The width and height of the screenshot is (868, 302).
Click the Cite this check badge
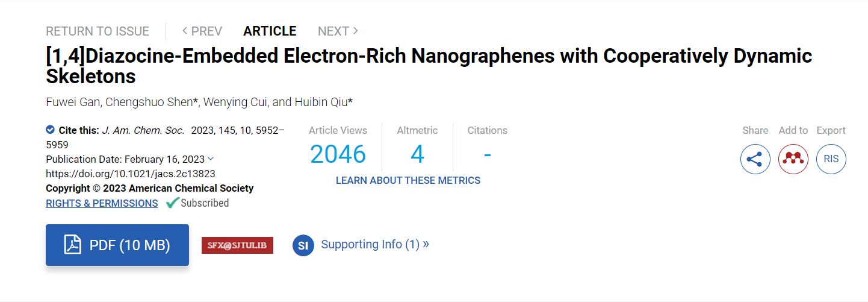[x=51, y=130]
